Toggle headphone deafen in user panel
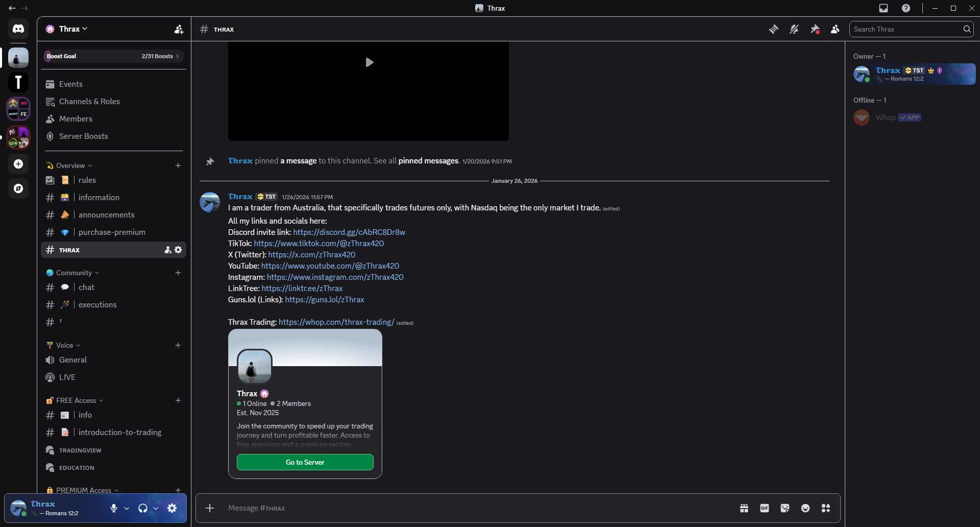 (x=143, y=508)
